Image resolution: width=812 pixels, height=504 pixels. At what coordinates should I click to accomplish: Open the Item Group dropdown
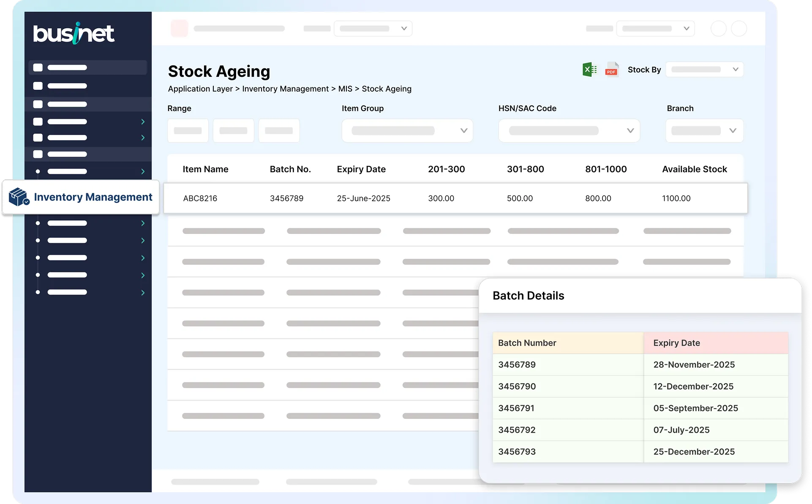(x=407, y=131)
